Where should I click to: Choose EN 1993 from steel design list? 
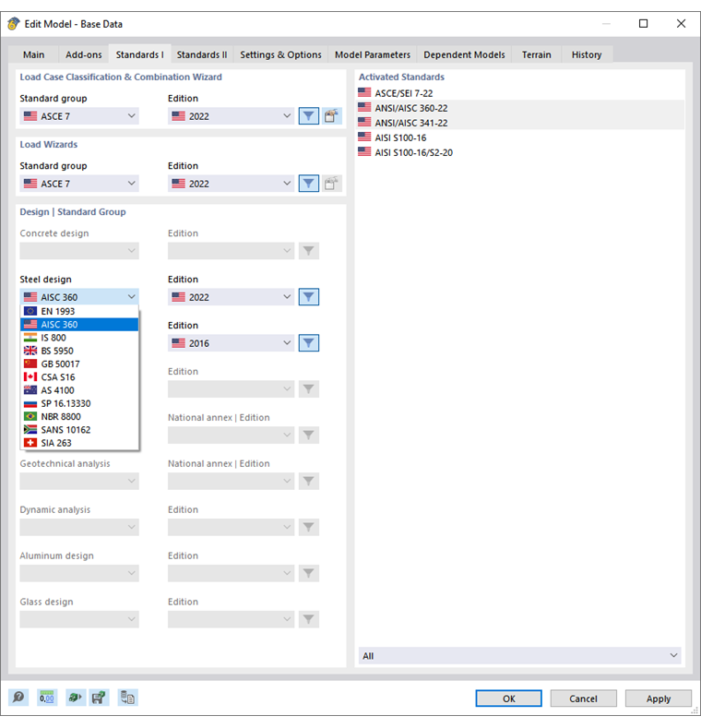(79, 311)
